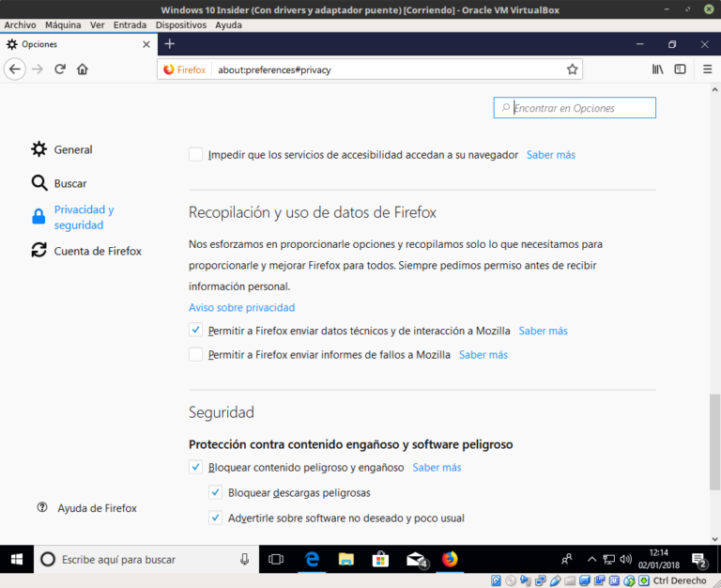Open the Mail app on taskbar
This screenshot has width=721, height=588.
416,560
